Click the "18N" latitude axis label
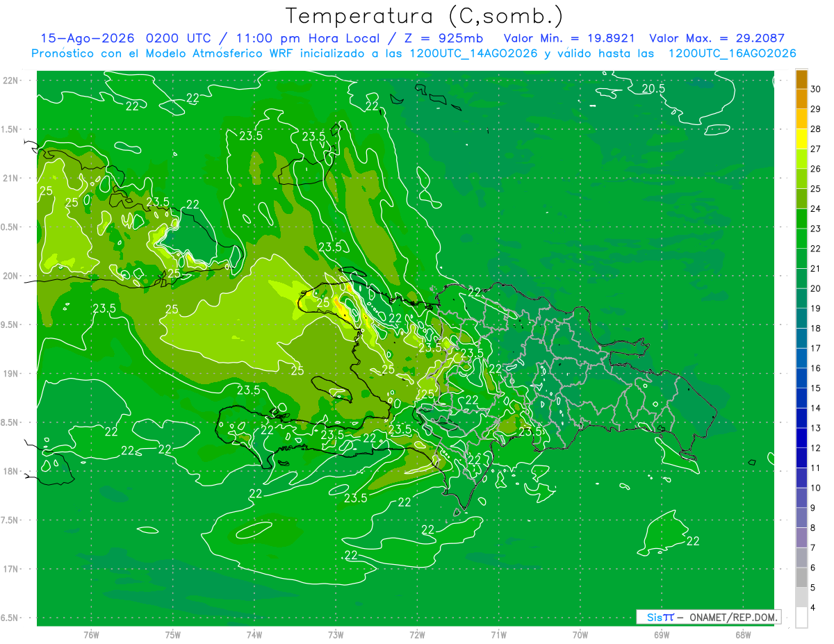 (11, 471)
